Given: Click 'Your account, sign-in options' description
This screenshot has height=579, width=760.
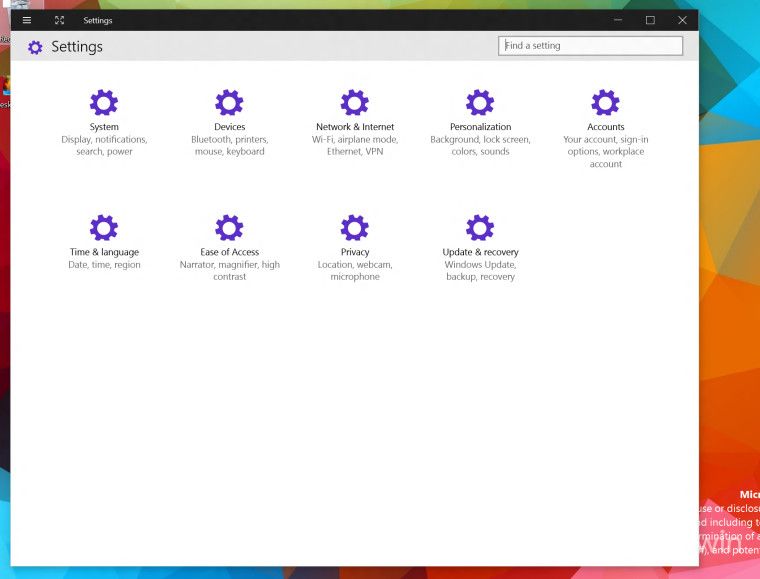Looking at the screenshot, I should 605,146.
